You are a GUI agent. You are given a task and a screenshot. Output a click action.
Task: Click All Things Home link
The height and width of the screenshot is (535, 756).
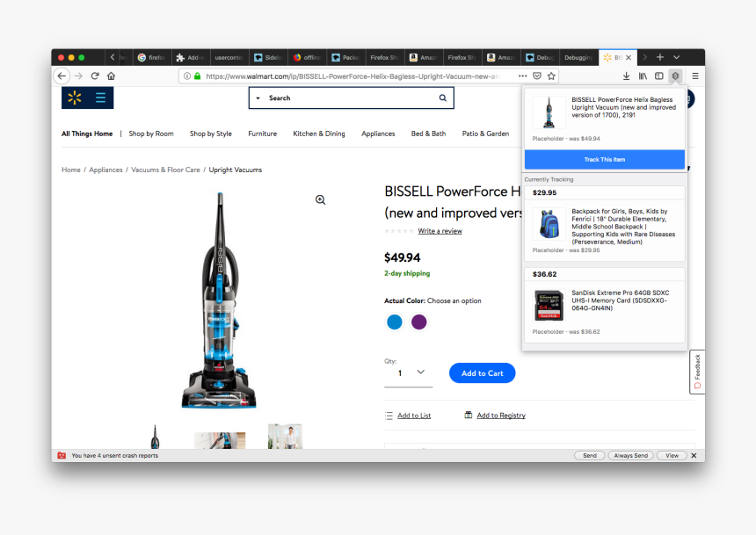pos(87,134)
